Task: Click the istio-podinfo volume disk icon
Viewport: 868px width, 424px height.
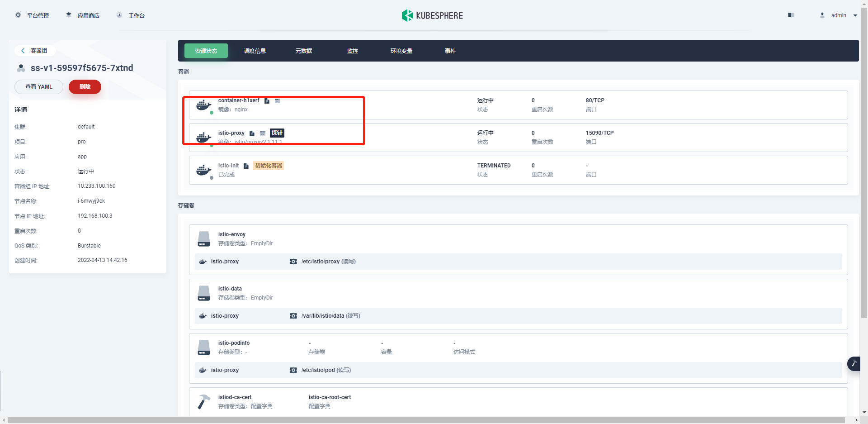Action: click(204, 348)
